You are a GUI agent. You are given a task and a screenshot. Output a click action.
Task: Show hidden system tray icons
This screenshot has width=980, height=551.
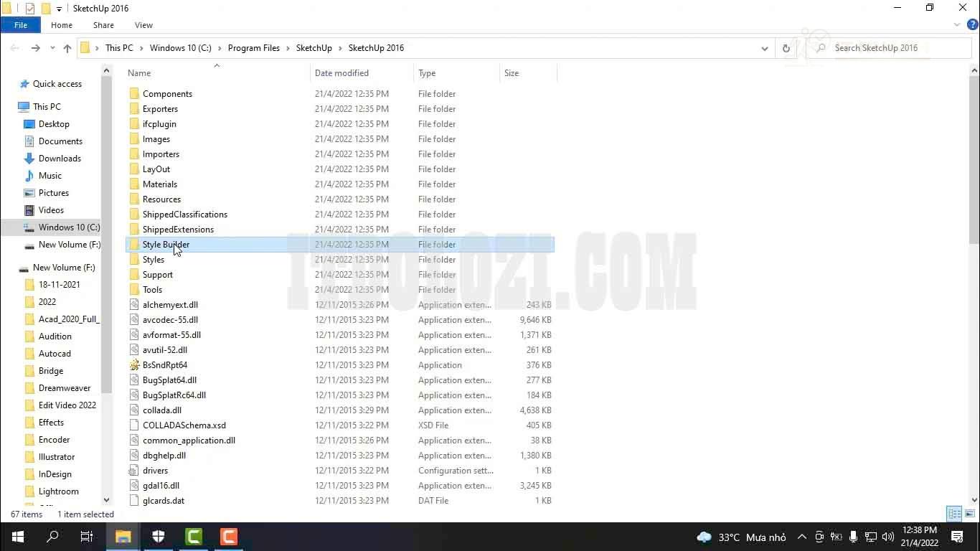(x=801, y=537)
